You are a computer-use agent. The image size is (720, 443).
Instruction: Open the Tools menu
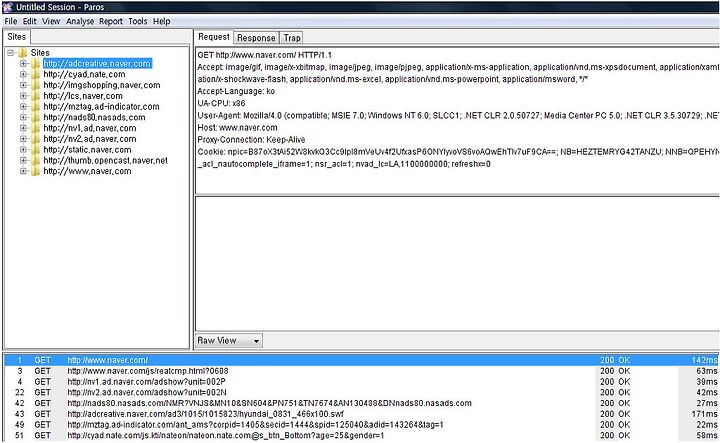click(x=138, y=21)
